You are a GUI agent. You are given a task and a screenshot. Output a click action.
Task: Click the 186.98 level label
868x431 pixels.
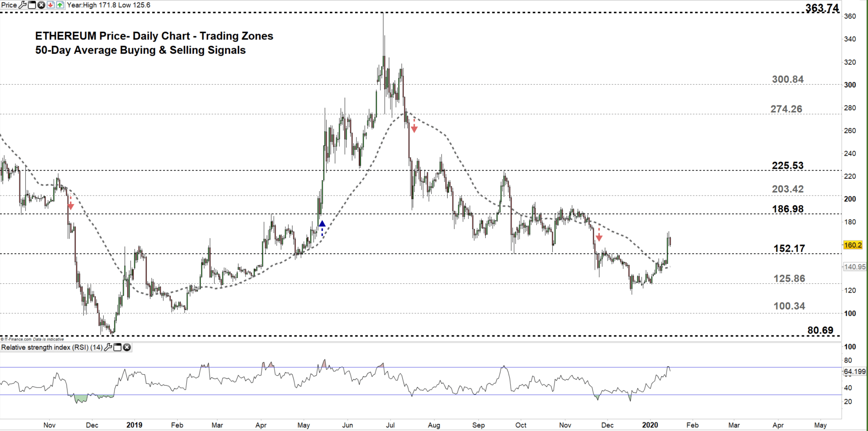click(788, 209)
